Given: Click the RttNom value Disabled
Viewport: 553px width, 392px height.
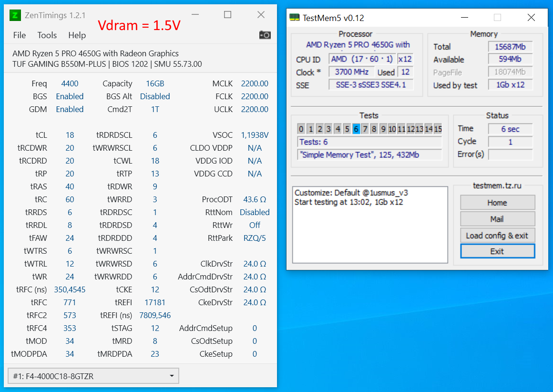Looking at the screenshot, I should (255, 212).
